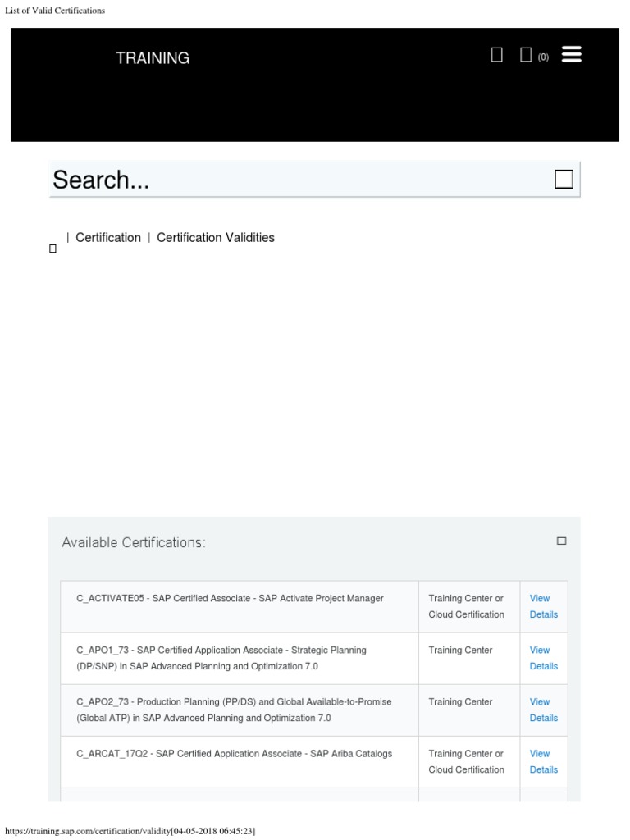
Task: Open the Certification breadcrumb link
Action: [108, 238]
